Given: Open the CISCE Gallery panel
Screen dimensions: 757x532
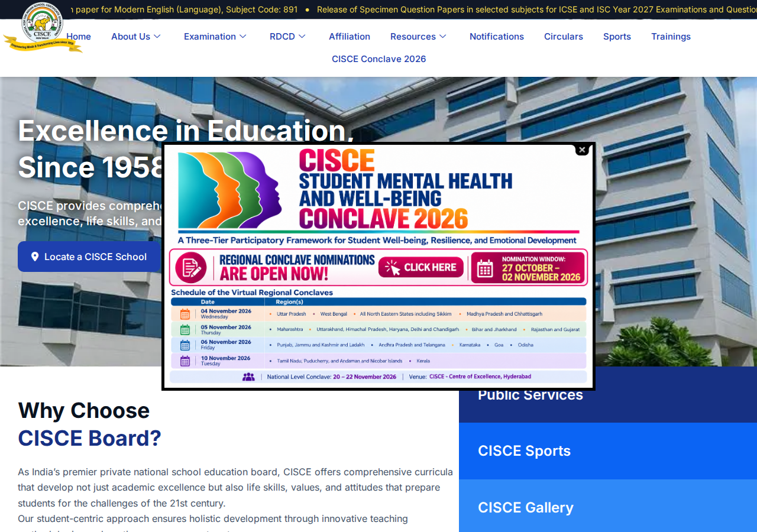Looking at the screenshot, I should (x=608, y=506).
